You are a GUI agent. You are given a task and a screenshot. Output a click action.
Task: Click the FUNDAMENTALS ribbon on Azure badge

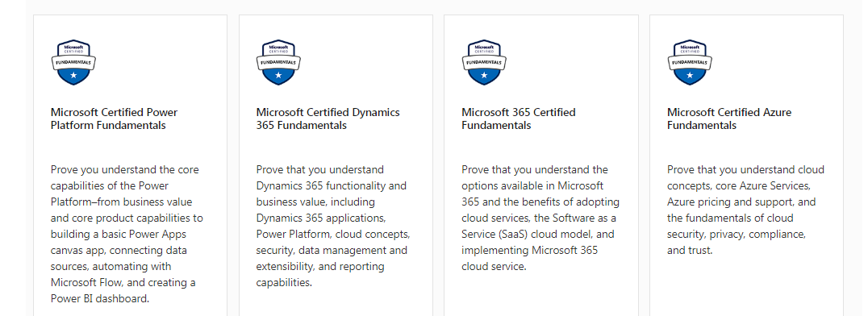click(x=690, y=62)
